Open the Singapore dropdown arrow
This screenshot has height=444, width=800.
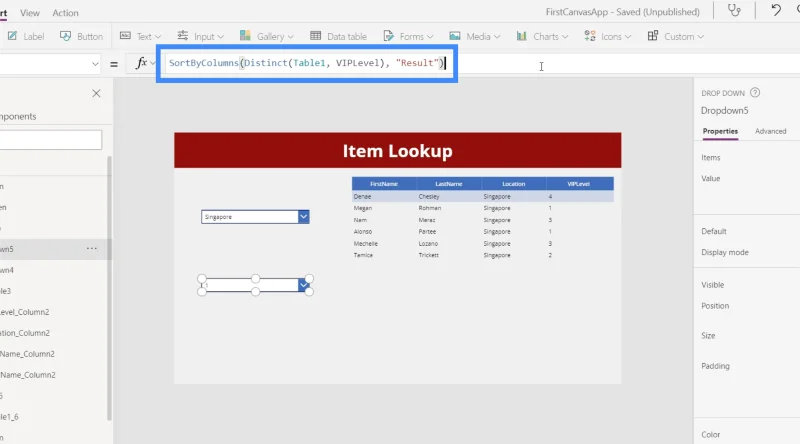tap(303, 217)
